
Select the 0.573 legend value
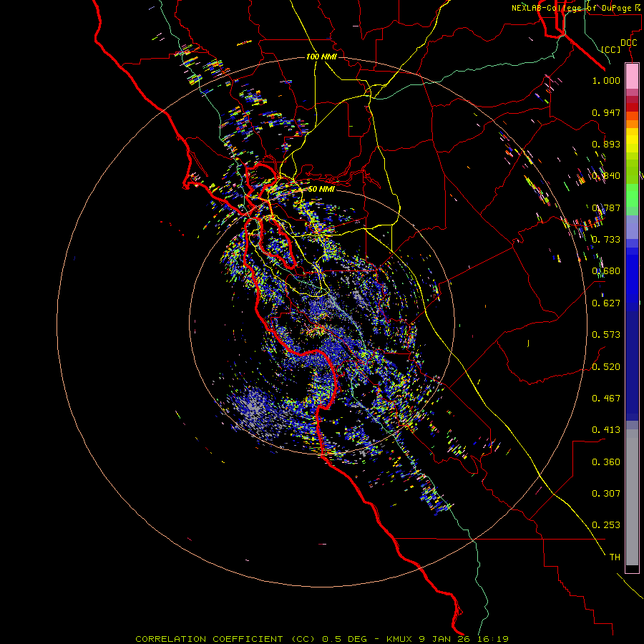point(606,334)
